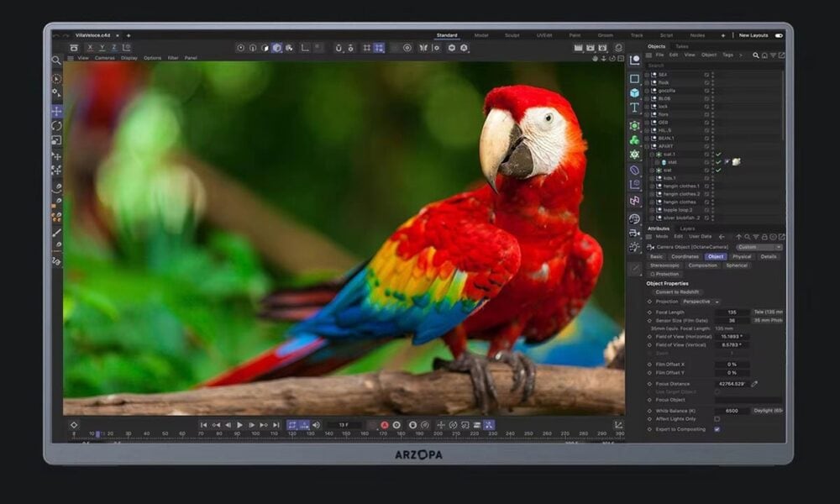Click the Convert to Redshift button
This screenshot has height=504, width=840.
pyautogui.click(x=678, y=291)
